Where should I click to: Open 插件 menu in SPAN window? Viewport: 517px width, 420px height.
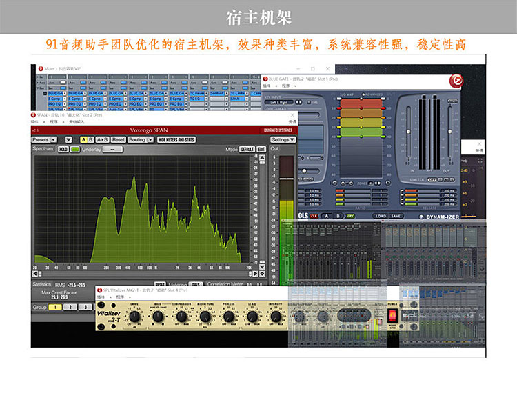tap(34, 122)
